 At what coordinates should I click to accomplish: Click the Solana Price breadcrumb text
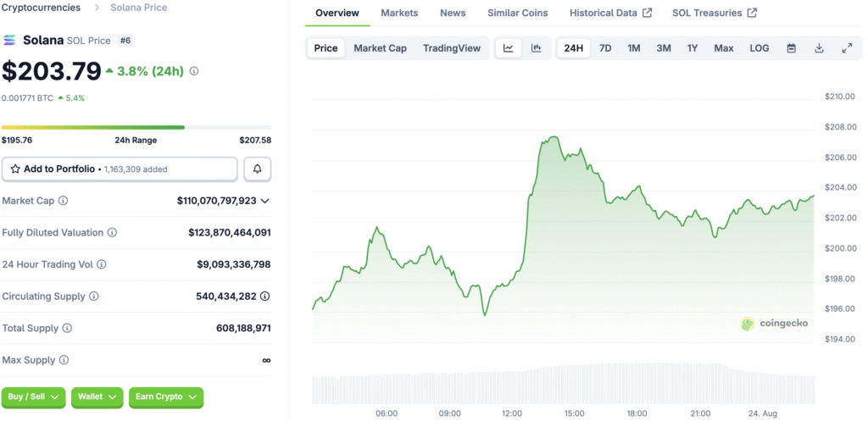point(139,8)
